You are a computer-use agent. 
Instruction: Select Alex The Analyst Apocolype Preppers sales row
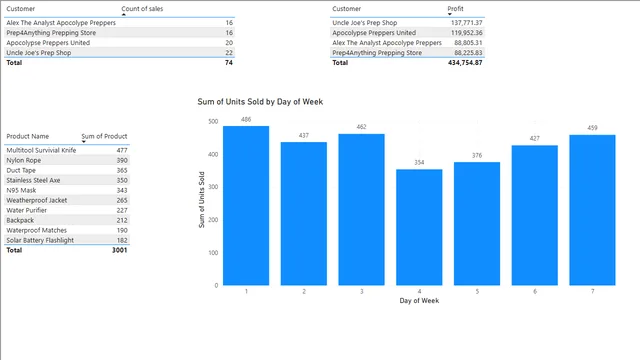pos(120,23)
